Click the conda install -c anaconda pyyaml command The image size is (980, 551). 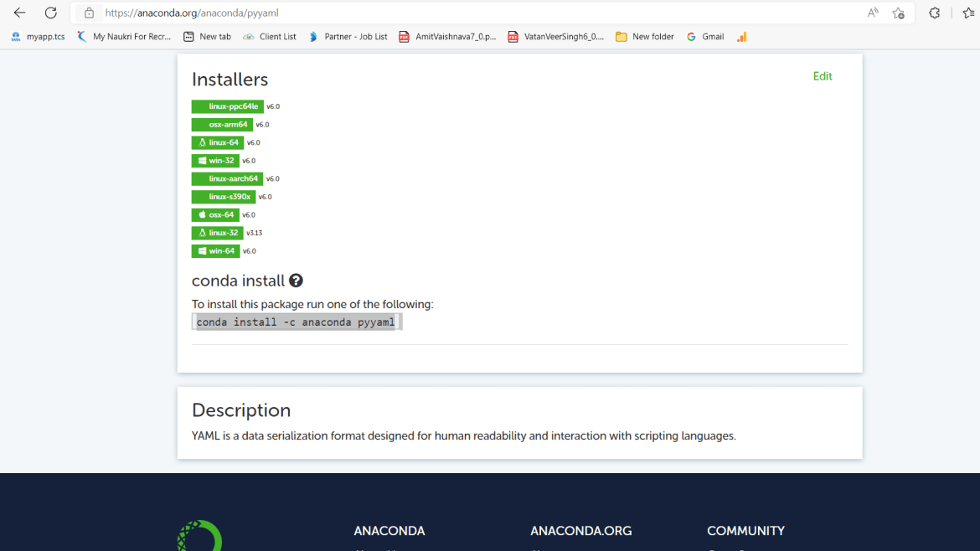click(x=296, y=322)
